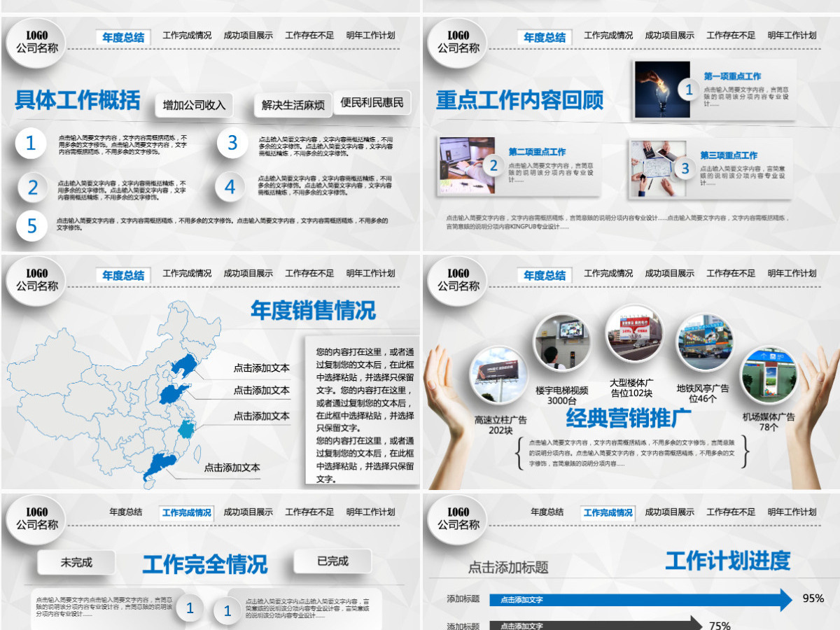Click the 重点工作内容回顾 slide title
Image resolution: width=840 pixels, height=630 pixels.
[x=519, y=101]
